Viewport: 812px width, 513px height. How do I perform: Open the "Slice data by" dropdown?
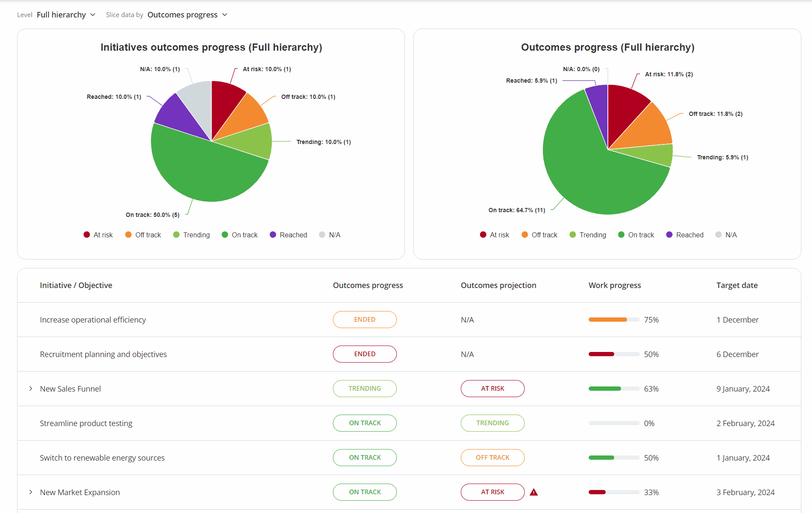coord(188,14)
